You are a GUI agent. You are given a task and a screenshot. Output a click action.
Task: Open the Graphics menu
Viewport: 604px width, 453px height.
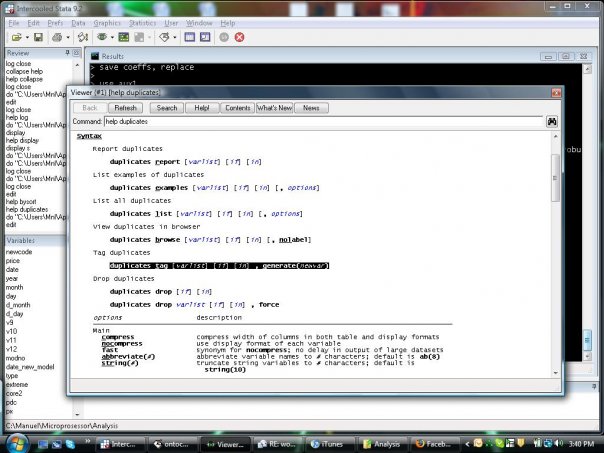[107, 23]
